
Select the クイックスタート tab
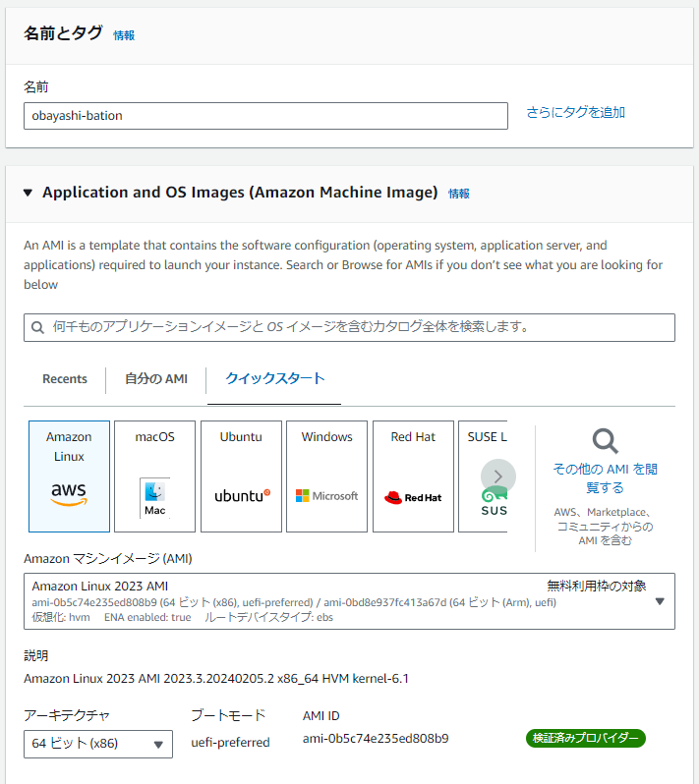point(274,378)
